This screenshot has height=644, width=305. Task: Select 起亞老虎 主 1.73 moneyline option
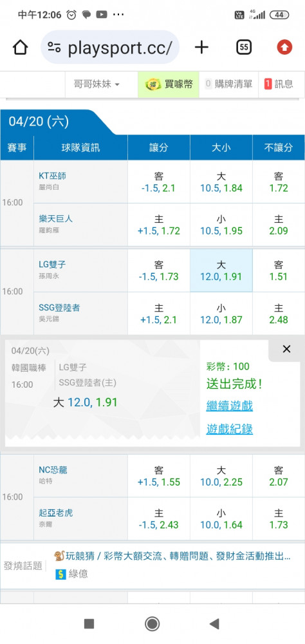pos(279,518)
